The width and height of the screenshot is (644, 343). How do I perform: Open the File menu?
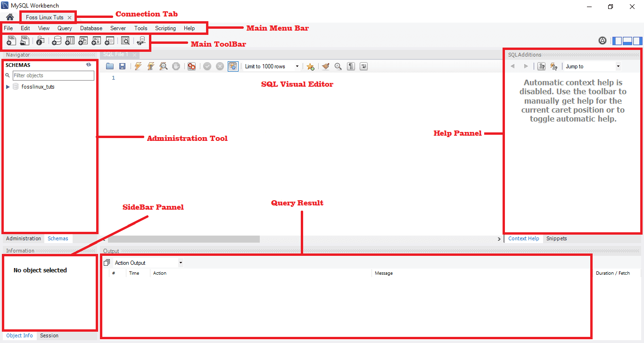(8, 28)
